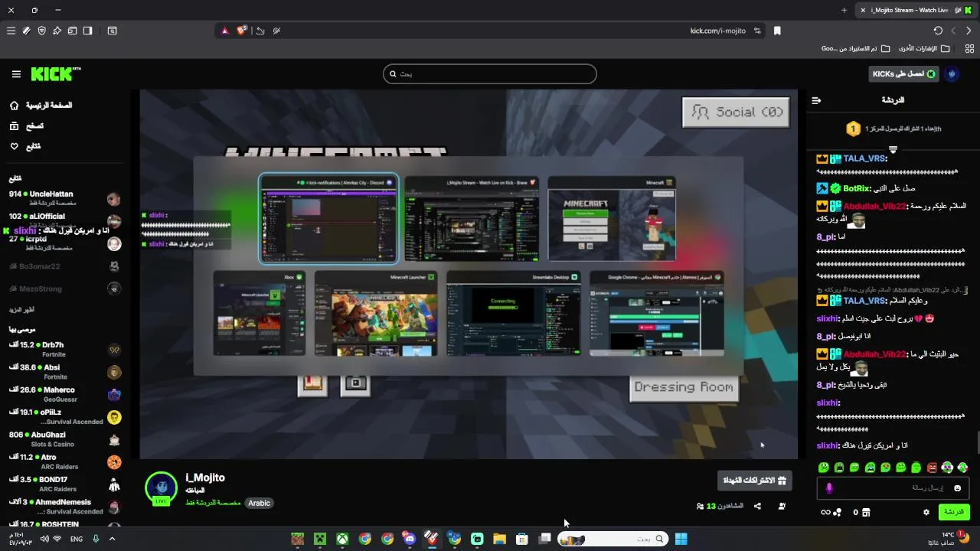Viewport: 980px width, 551px height.
Task: Click the green 'Get KICKs' button
Action: pos(904,74)
